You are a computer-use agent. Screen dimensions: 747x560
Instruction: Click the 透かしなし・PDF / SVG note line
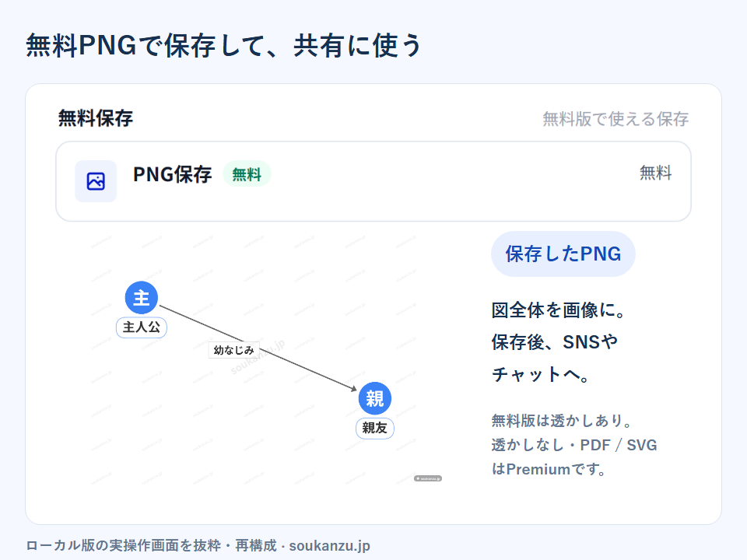click(574, 445)
